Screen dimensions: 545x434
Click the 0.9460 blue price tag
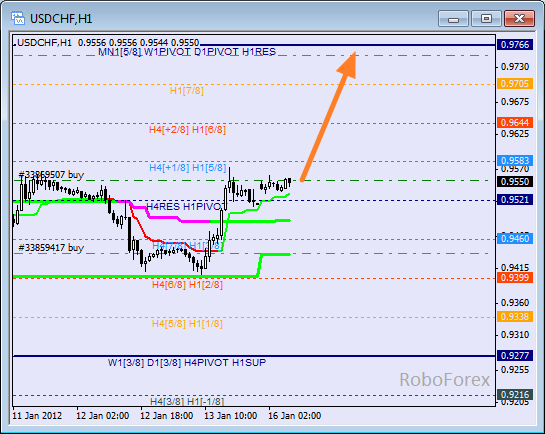click(x=515, y=238)
